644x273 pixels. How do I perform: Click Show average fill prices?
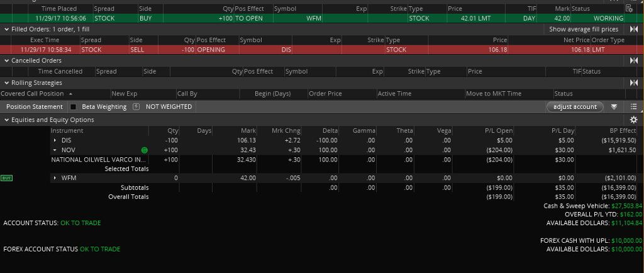pos(584,30)
